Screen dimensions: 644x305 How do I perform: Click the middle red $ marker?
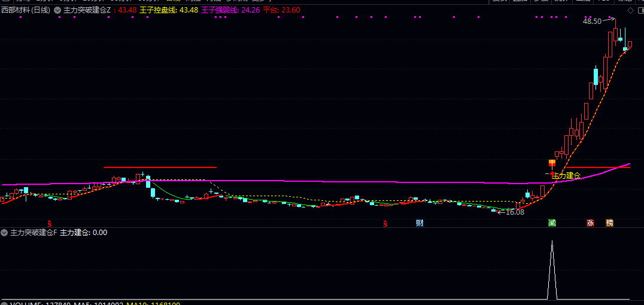point(386,224)
